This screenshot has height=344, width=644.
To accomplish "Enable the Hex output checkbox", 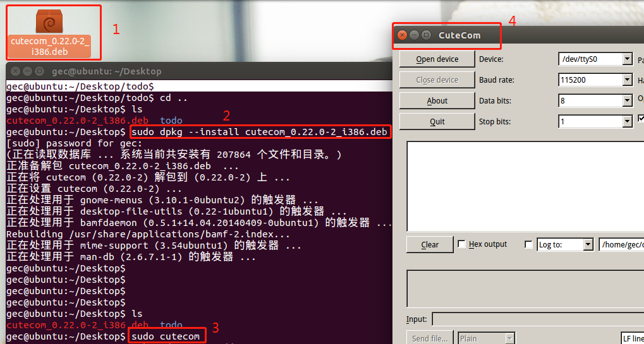I will (461, 244).
